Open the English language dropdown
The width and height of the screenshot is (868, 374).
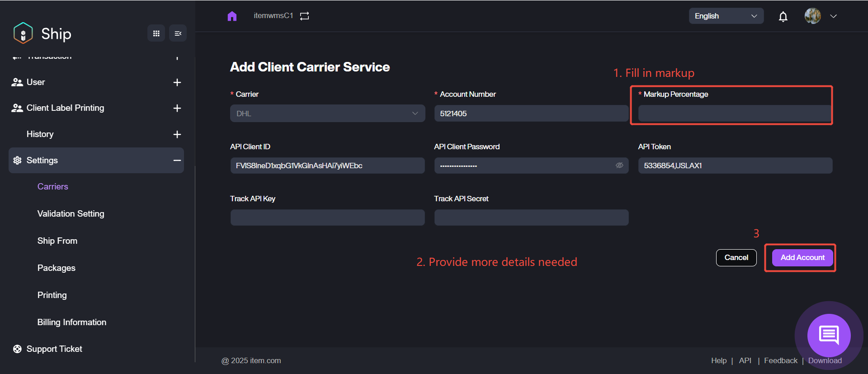coord(726,16)
